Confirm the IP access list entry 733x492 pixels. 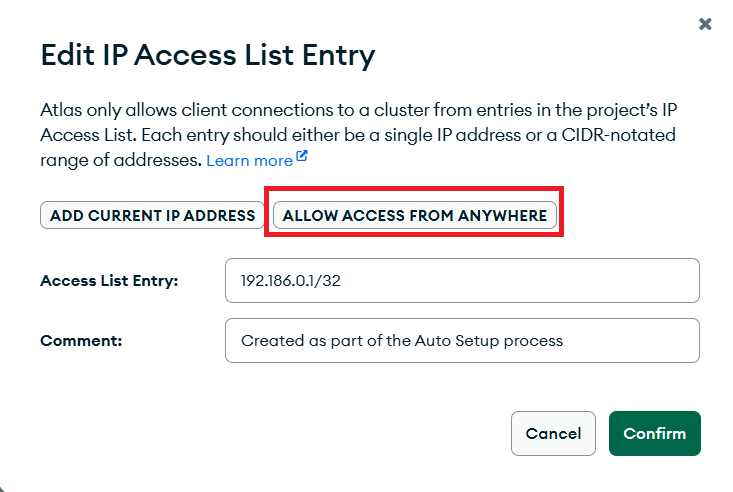pos(654,433)
